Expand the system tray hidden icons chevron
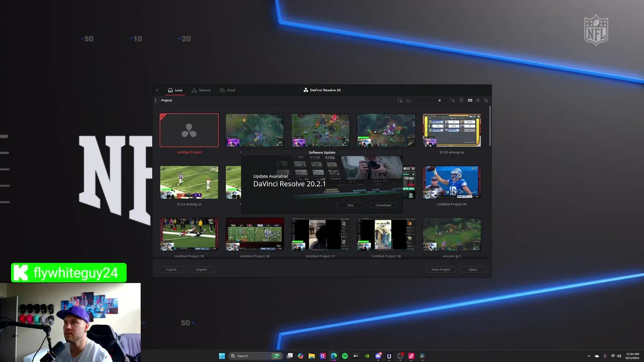The width and height of the screenshot is (644, 362). [x=589, y=356]
